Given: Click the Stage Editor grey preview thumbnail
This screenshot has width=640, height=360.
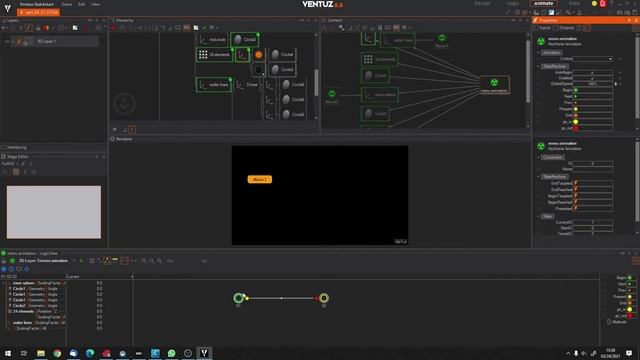Looking at the screenshot, I should click(x=53, y=212).
